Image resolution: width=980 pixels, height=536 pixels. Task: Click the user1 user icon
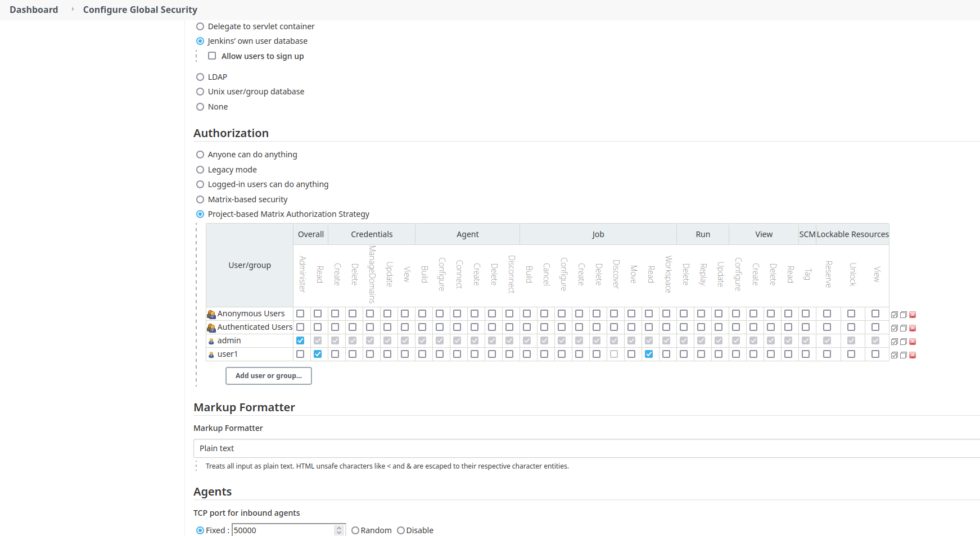tap(211, 355)
